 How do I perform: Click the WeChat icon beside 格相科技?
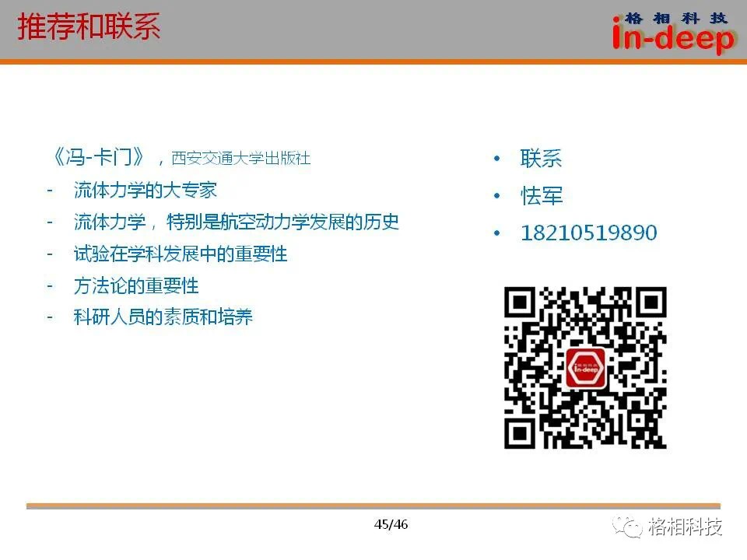627,527
